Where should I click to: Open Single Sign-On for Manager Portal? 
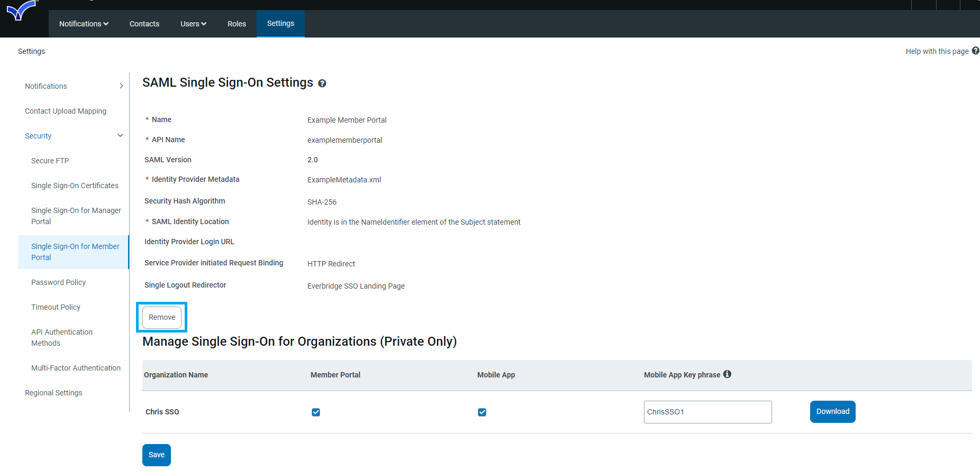76,216
